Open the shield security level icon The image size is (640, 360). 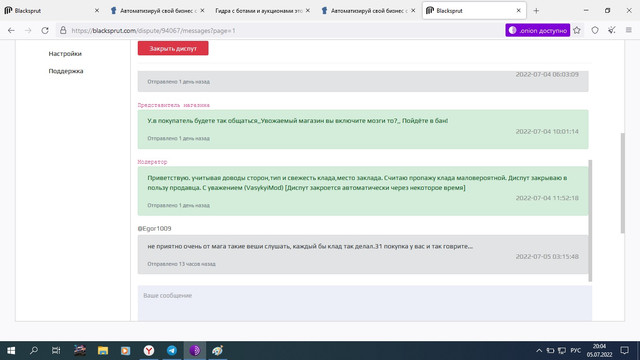pos(595,30)
